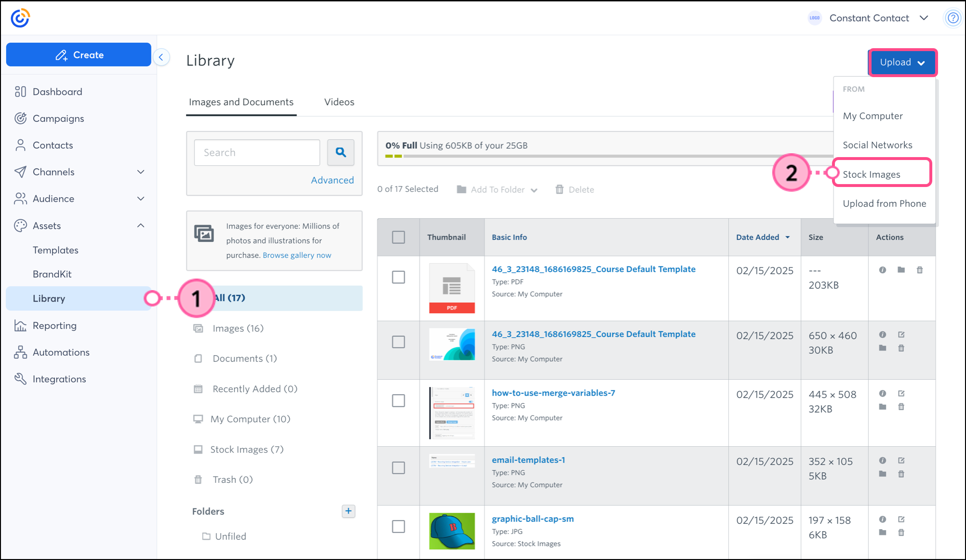Click the info icon for how-to-use-merge-variables-7
966x560 pixels.
point(882,393)
